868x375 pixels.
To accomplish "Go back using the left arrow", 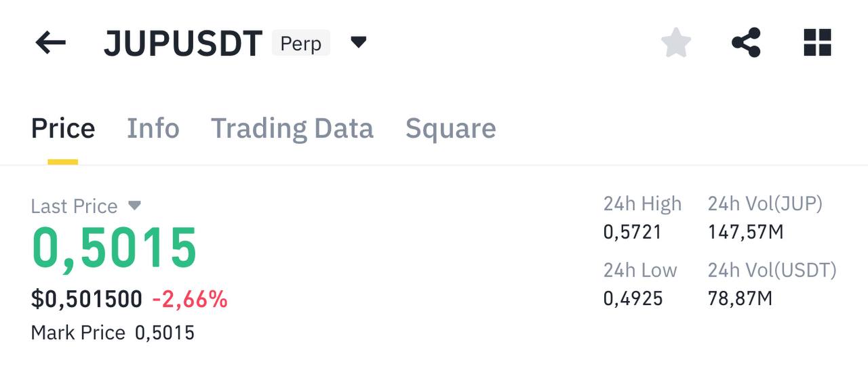I will (x=51, y=43).
